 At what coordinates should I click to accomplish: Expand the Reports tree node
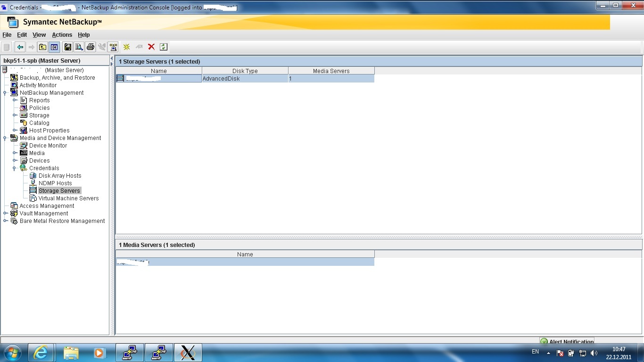tap(15, 100)
